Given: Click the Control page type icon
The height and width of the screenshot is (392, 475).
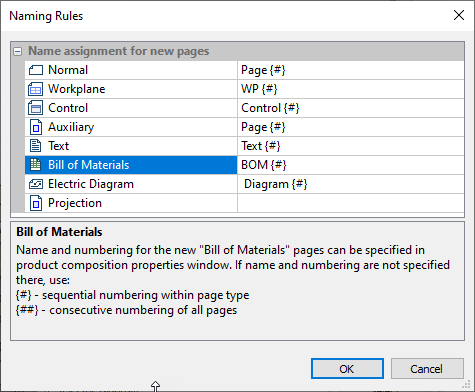Looking at the screenshot, I should pos(36,108).
